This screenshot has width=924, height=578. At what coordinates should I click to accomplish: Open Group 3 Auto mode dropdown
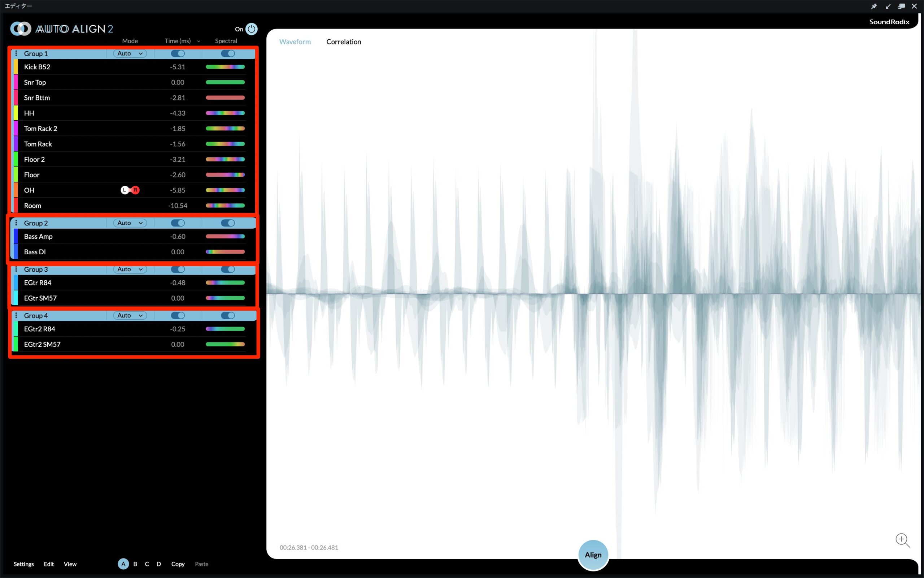(x=130, y=269)
